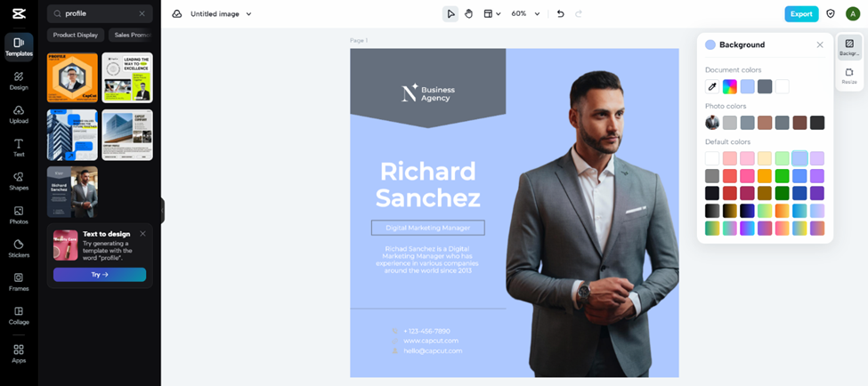
Task: Choose the blue skyscraper chat template
Action: coord(72,135)
